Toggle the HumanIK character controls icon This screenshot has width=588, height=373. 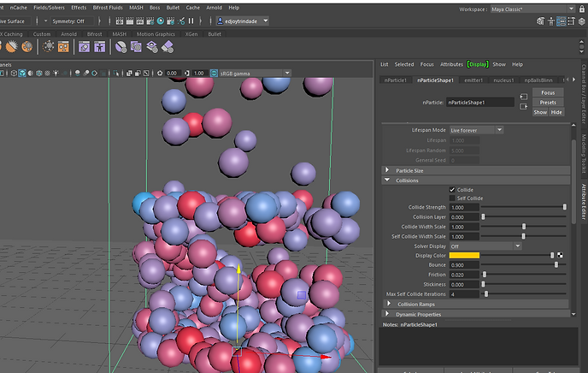point(551,21)
